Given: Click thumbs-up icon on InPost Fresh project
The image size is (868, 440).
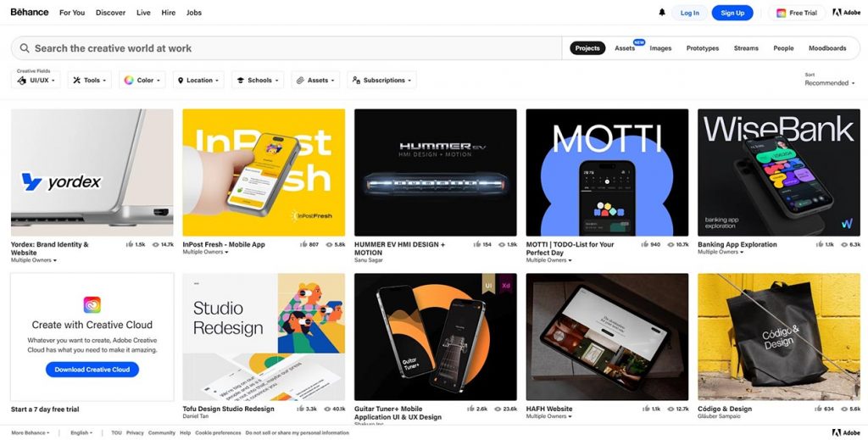Looking at the screenshot, I should pos(303,244).
